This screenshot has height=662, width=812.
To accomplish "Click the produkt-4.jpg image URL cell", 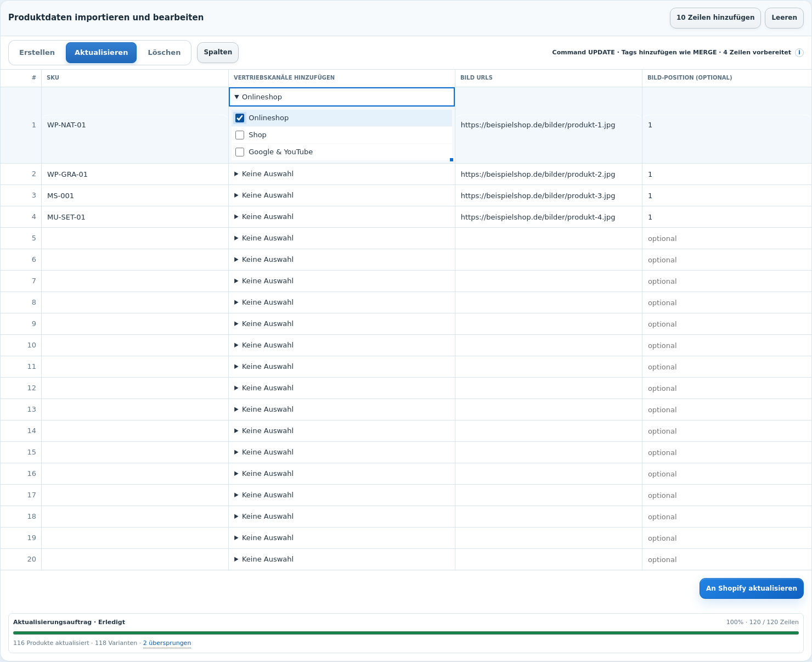I will tap(549, 217).
